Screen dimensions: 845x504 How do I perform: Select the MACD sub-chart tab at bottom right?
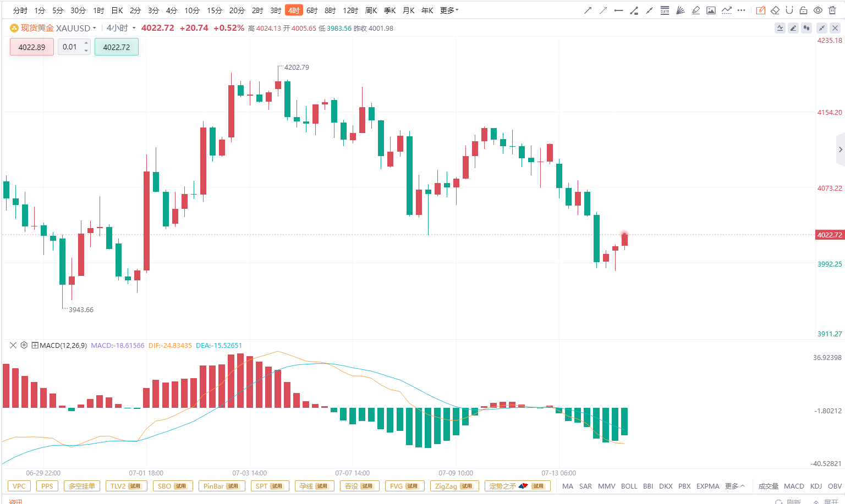[794, 486]
